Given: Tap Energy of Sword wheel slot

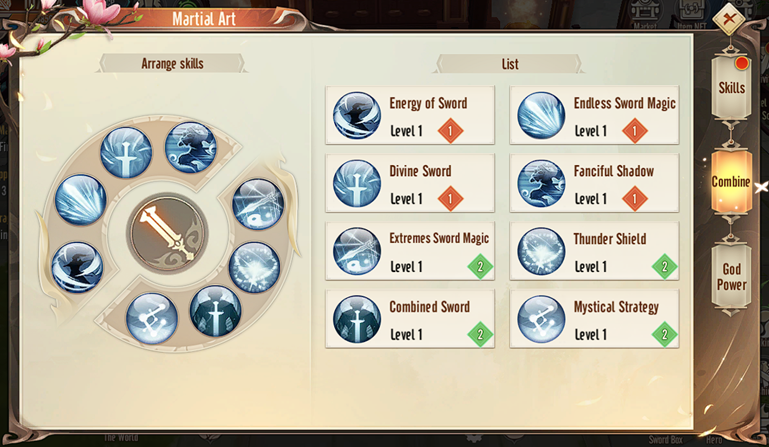Looking at the screenshot, I should [77, 267].
